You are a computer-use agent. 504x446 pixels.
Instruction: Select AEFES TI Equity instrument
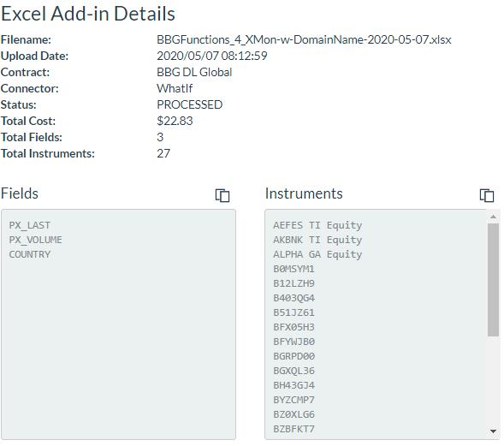(x=317, y=225)
